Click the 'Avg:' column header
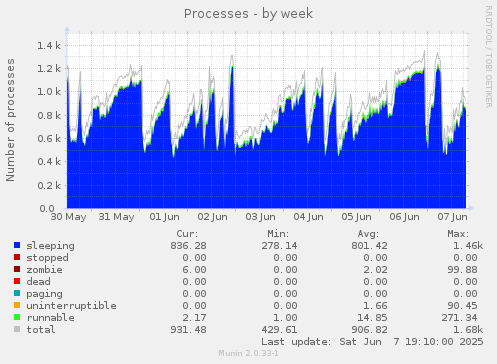The image size is (497, 364). pyautogui.click(x=368, y=234)
